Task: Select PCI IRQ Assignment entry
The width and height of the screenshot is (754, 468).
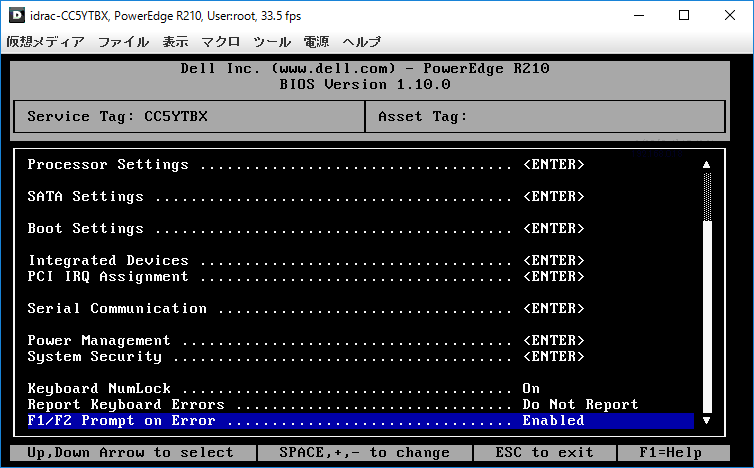Action: click(305, 276)
